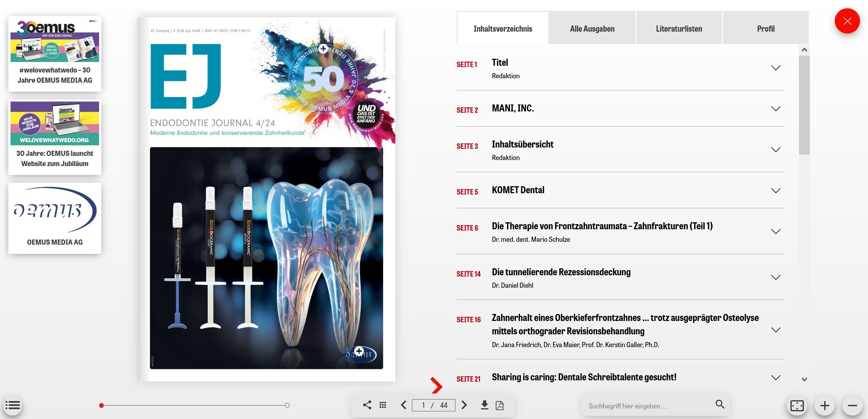Go to the next page arrow
This screenshot has width=868, height=419.
coord(464,405)
